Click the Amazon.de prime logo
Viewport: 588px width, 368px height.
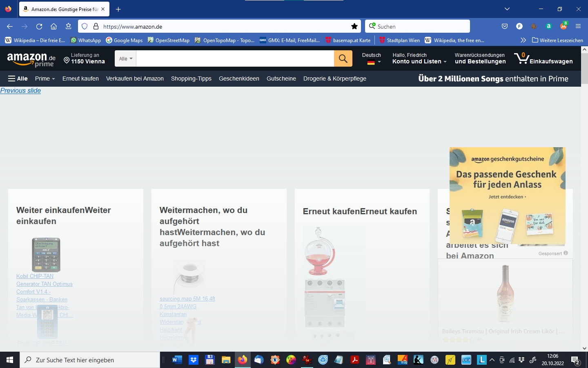click(31, 59)
